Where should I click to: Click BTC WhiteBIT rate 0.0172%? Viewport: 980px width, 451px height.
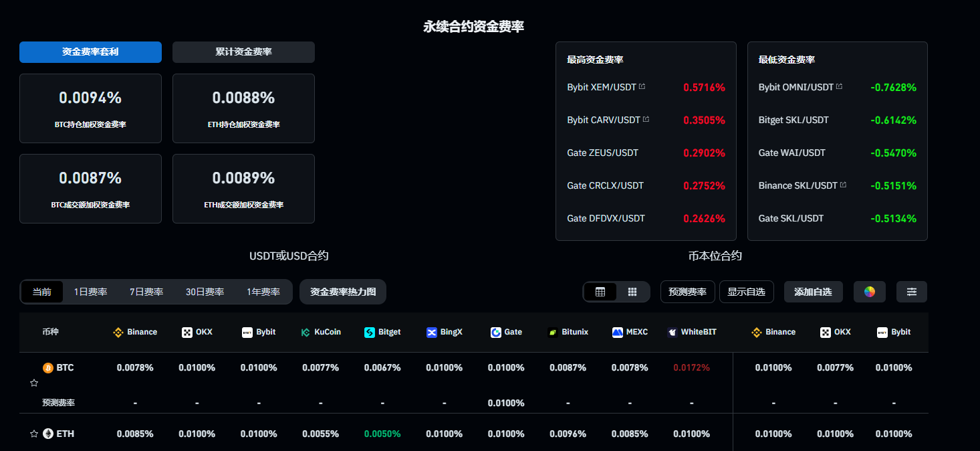[691, 368]
